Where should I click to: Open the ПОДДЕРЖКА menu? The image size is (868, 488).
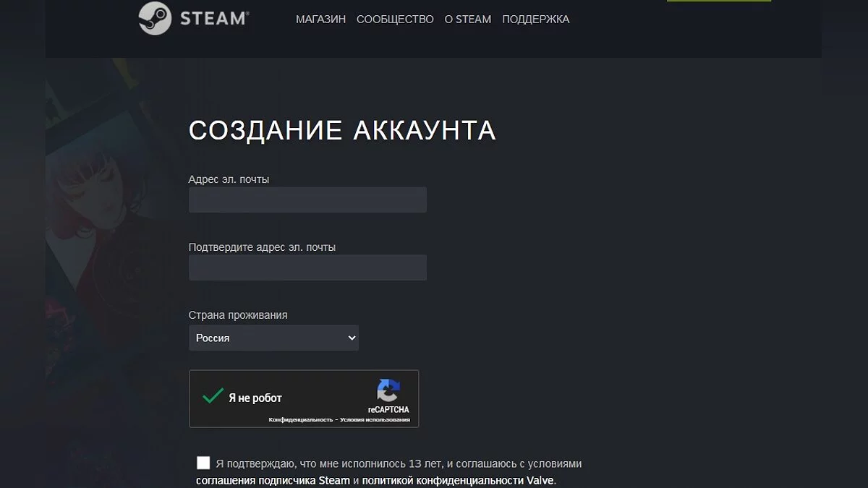[x=536, y=20]
